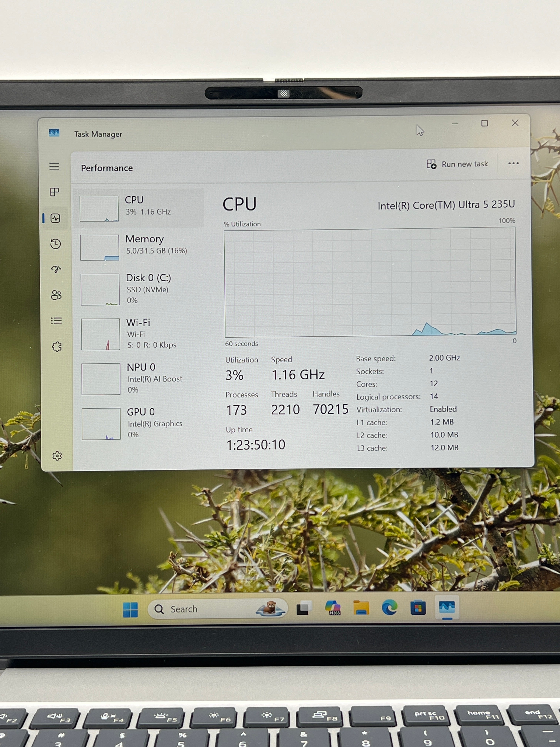The image size is (560, 747).
Task: Open the Windows Start menu
Action: [130, 610]
